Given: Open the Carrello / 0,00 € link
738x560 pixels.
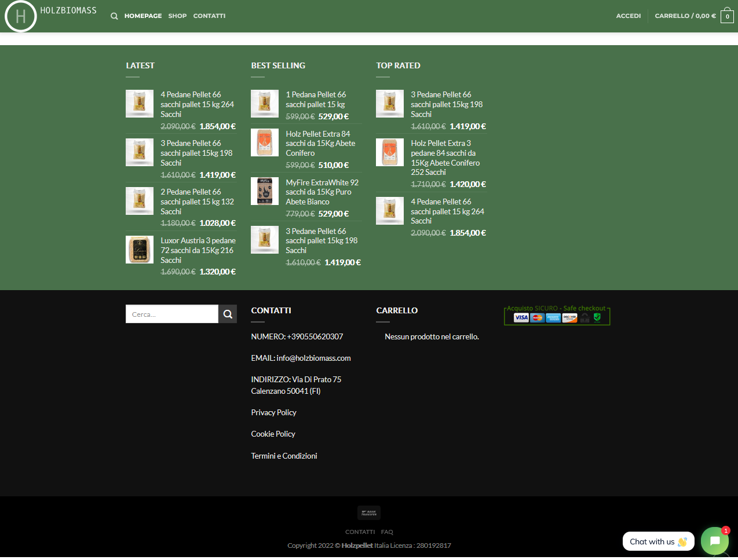Looking at the screenshot, I should click(x=685, y=16).
